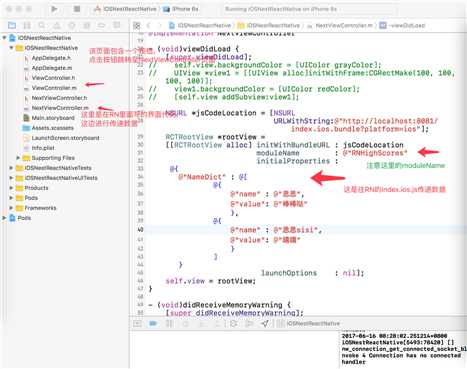Open the Breakpoint navigator
Screen dimensions: 467x369
[101, 25]
